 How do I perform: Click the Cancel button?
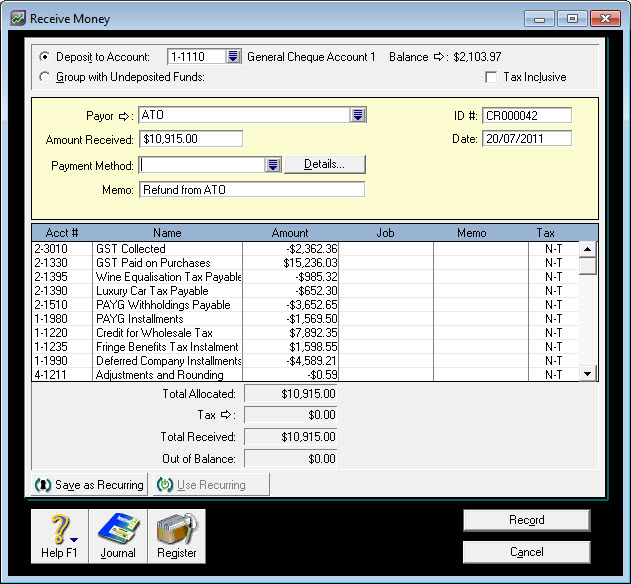coord(526,552)
